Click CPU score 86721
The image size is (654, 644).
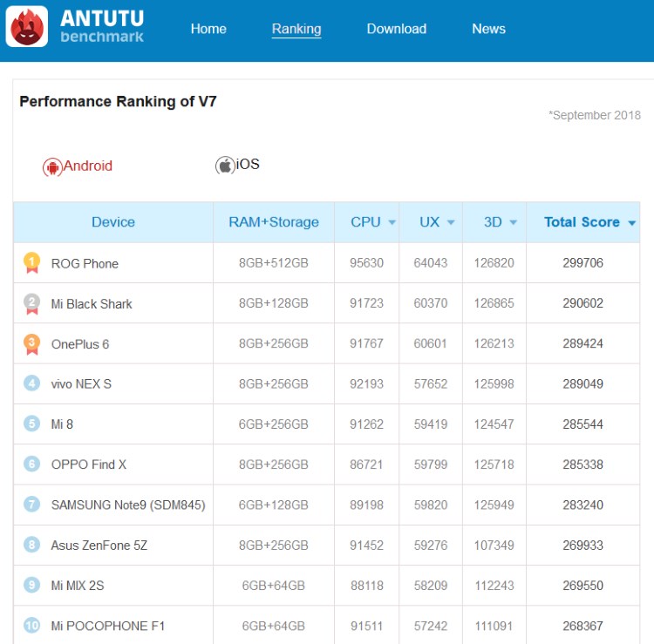tap(366, 464)
